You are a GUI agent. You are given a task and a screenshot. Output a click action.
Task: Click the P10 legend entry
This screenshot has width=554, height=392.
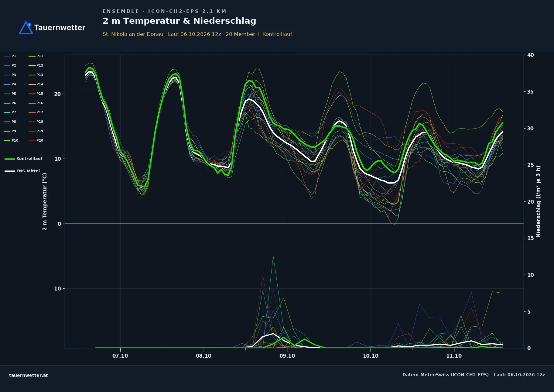(11, 140)
